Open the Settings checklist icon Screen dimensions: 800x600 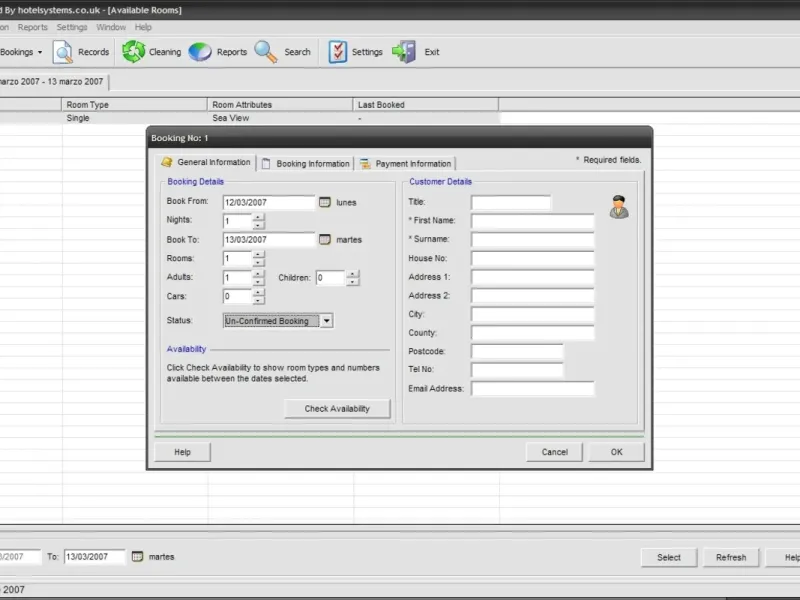tap(337, 52)
